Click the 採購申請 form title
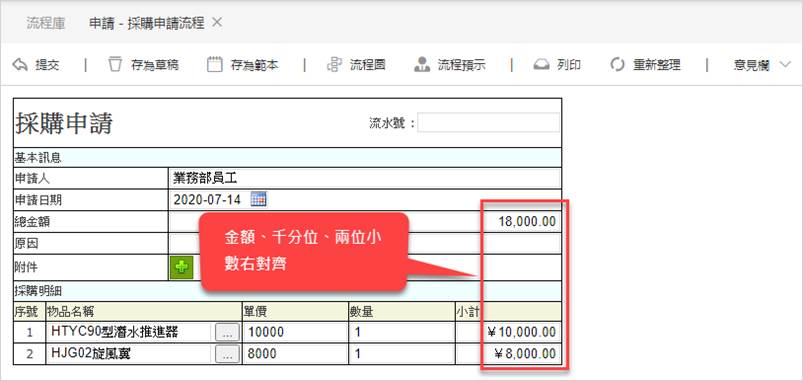Viewport: 803px width, 381px height. (64, 123)
